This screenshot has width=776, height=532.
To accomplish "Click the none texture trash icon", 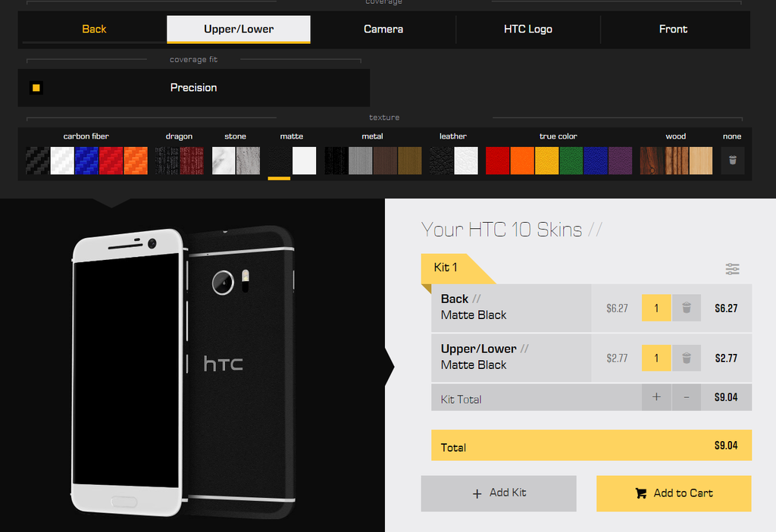I will [733, 161].
